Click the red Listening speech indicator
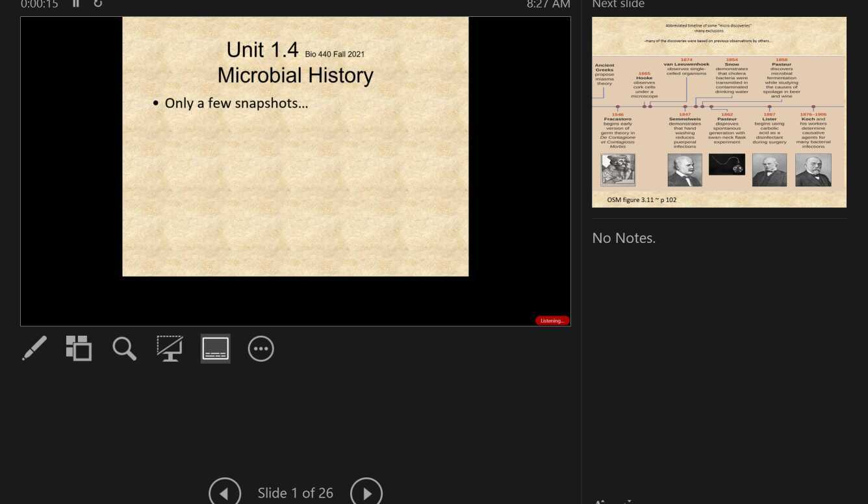 [552, 320]
